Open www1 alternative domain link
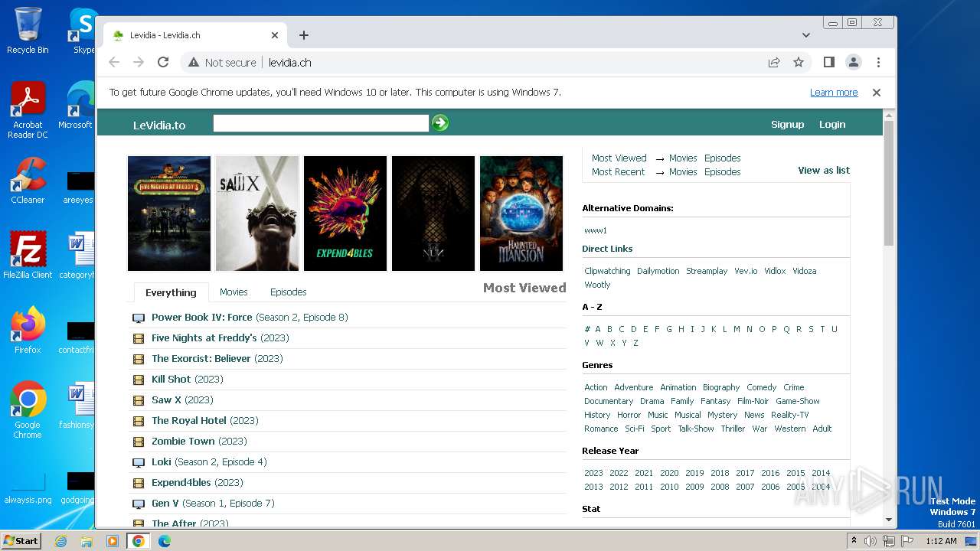 click(596, 230)
